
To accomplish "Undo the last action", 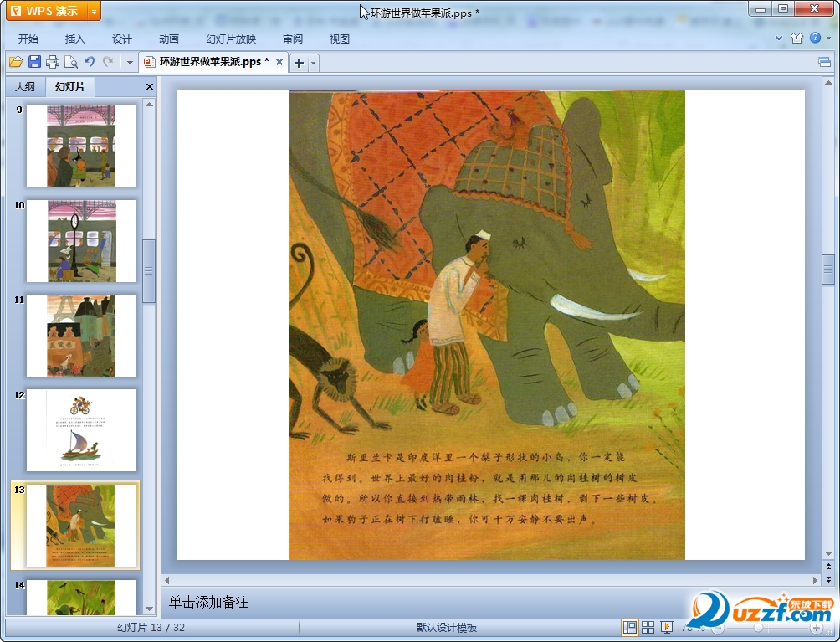I will coord(90,62).
